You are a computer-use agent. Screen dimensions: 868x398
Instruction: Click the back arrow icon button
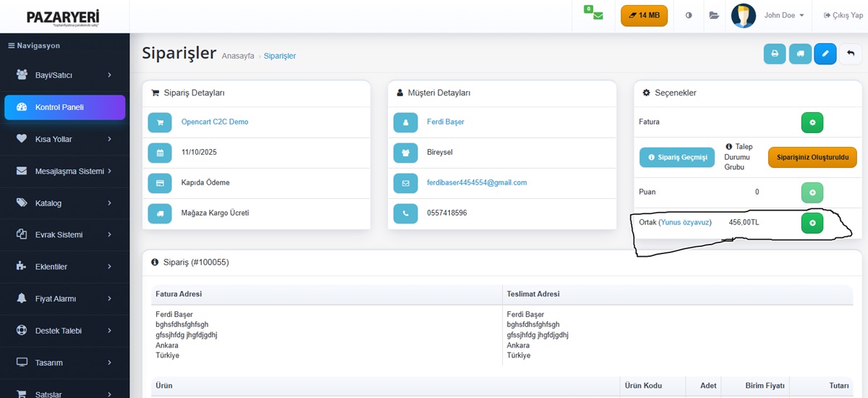pyautogui.click(x=851, y=54)
